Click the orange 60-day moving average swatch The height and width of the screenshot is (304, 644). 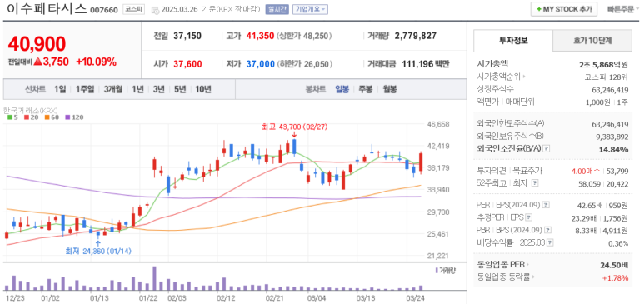(47, 117)
